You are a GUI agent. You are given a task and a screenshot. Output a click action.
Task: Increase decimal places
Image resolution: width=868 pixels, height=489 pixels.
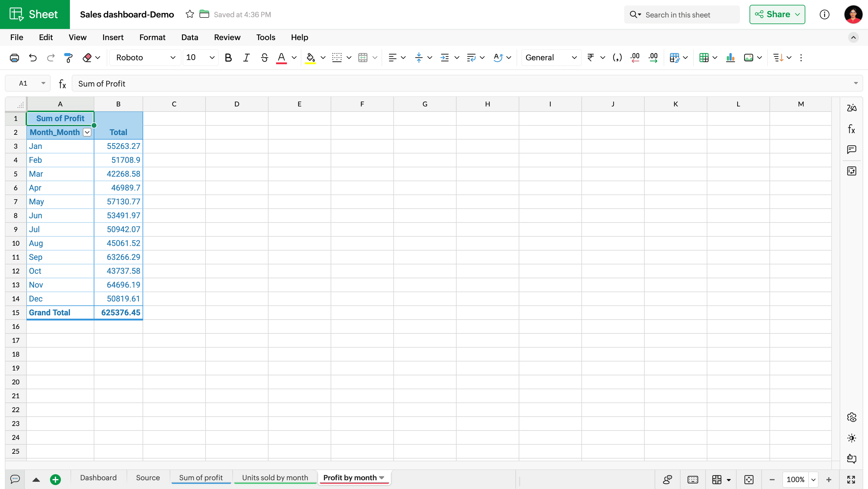653,58
